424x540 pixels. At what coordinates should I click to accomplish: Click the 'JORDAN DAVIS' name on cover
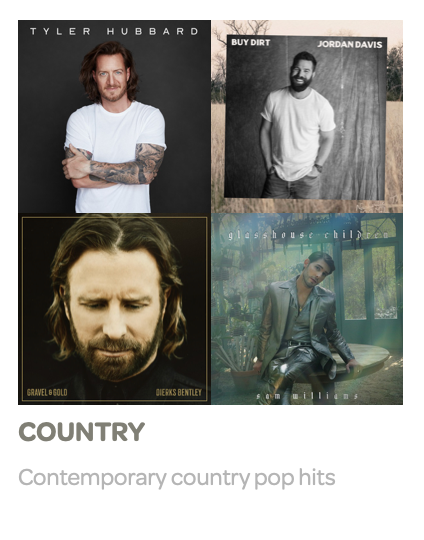pos(350,44)
